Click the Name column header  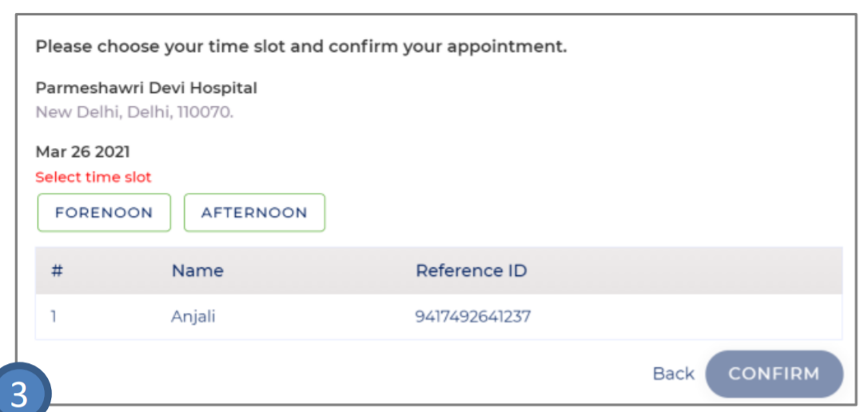pyautogui.click(x=197, y=270)
